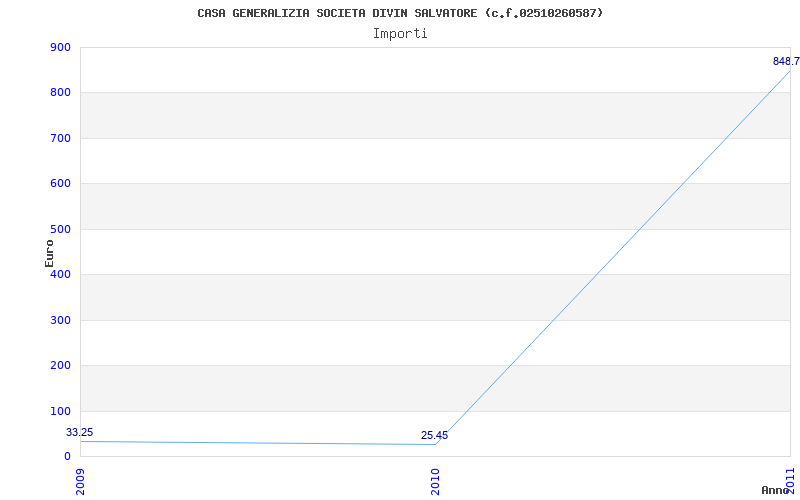Click the 2009 x-axis label
This screenshot has height=500, width=800.
pos(80,482)
